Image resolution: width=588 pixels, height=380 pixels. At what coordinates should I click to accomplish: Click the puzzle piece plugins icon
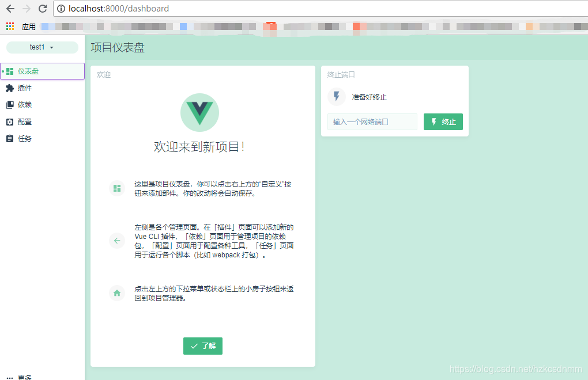pos(10,88)
